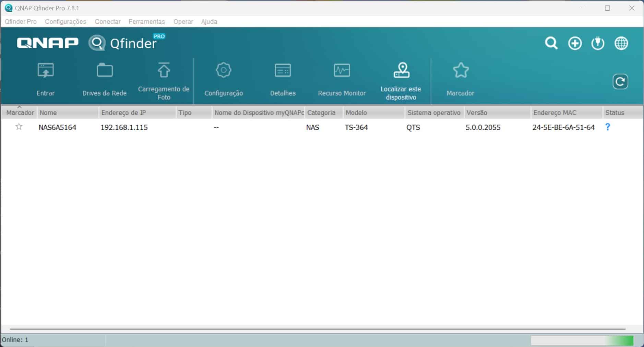Click the plus add-device icon
The image size is (644, 347).
pyautogui.click(x=575, y=44)
